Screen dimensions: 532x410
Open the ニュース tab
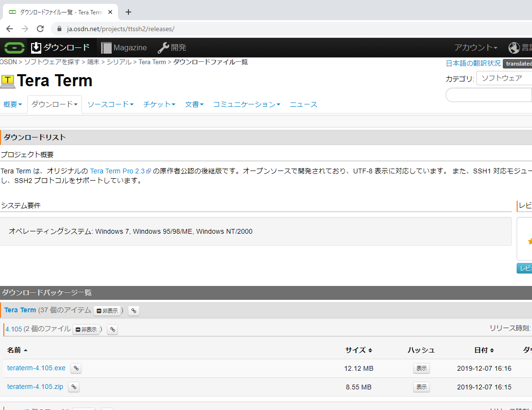tap(303, 104)
